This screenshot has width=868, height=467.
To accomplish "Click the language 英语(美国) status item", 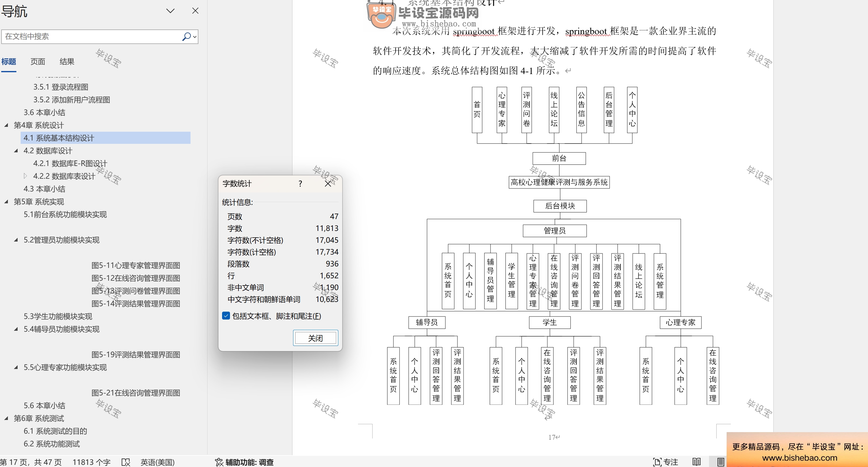I will pyautogui.click(x=157, y=462).
